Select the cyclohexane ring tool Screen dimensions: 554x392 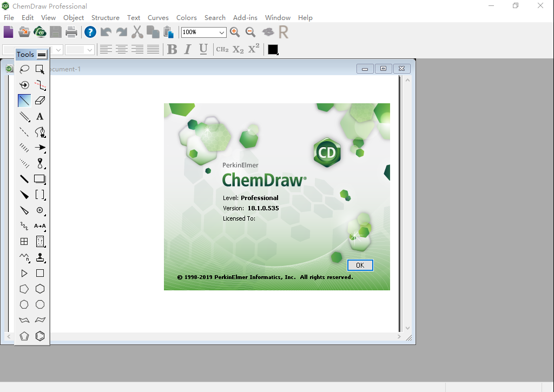(x=39, y=289)
